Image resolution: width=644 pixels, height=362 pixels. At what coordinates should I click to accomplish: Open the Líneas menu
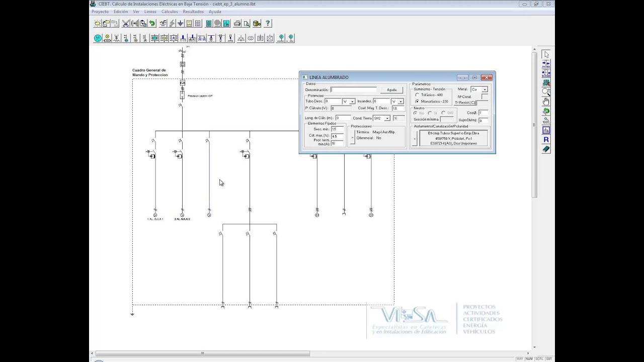(150, 12)
